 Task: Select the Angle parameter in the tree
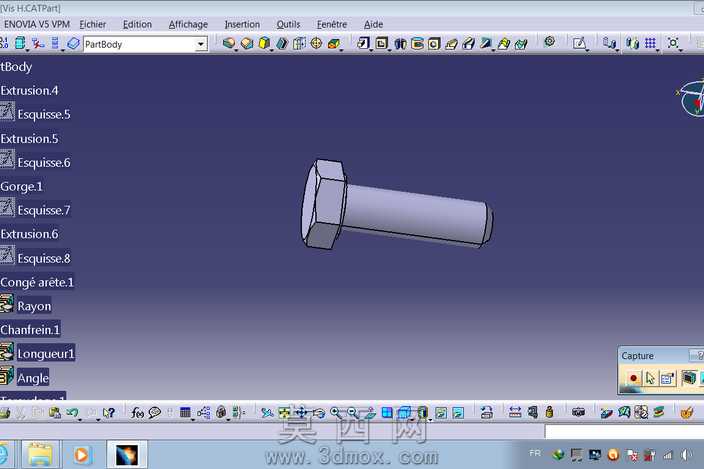click(33, 378)
